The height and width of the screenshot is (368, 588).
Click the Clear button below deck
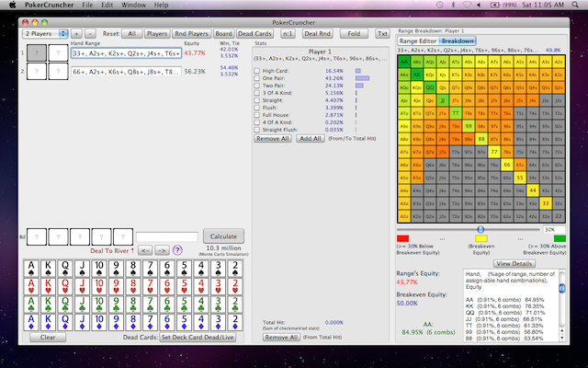(48, 337)
